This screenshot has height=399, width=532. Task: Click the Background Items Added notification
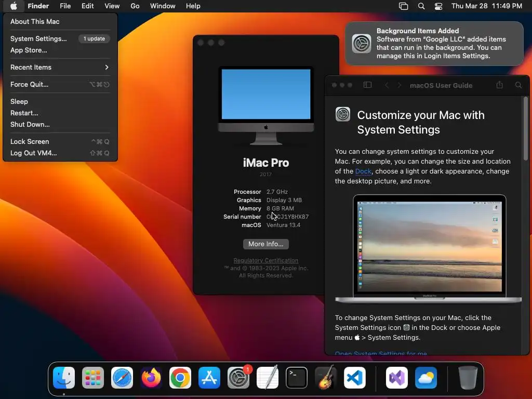pyautogui.click(x=434, y=44)
